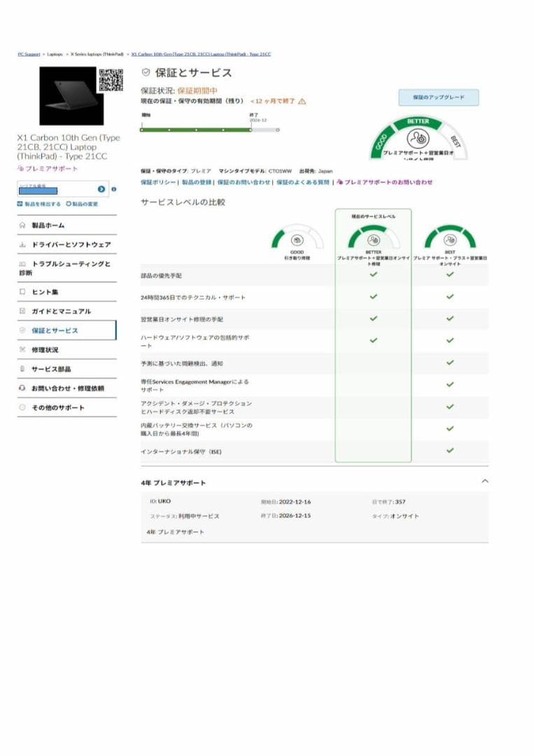This screenshot has width=534, height=756.
Task: Open the 保証ポリシー link
Action: tap(158, 182)
